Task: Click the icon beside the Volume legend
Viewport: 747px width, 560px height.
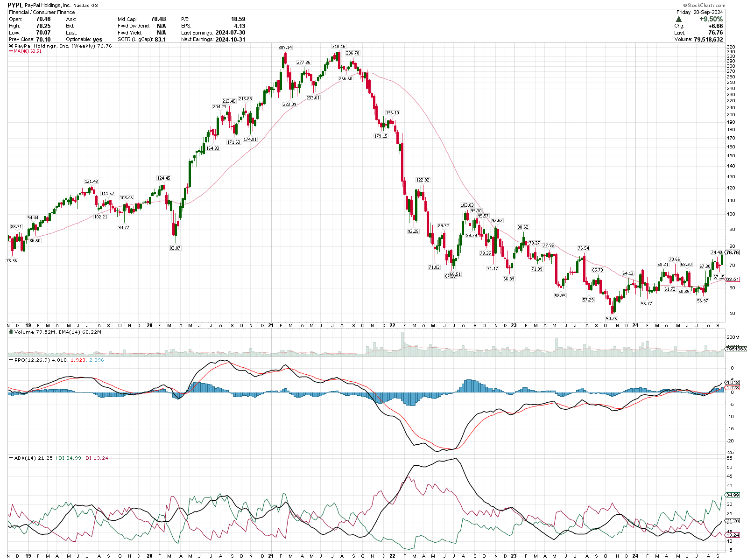Action: pos(11,332)
